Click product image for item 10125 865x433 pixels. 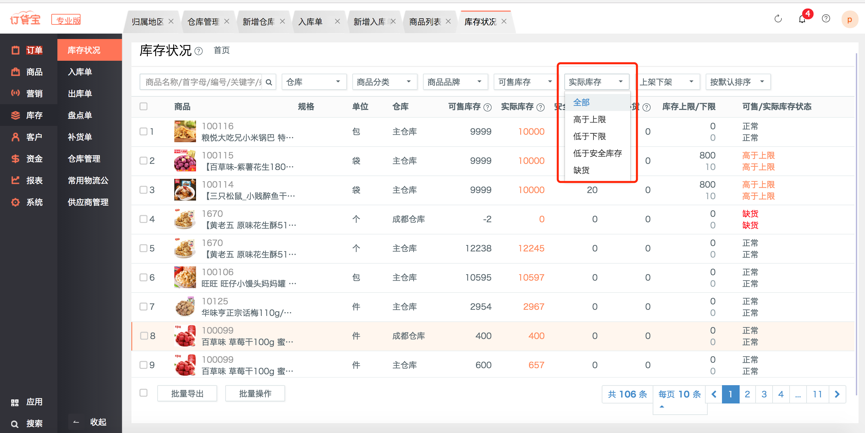185,307
